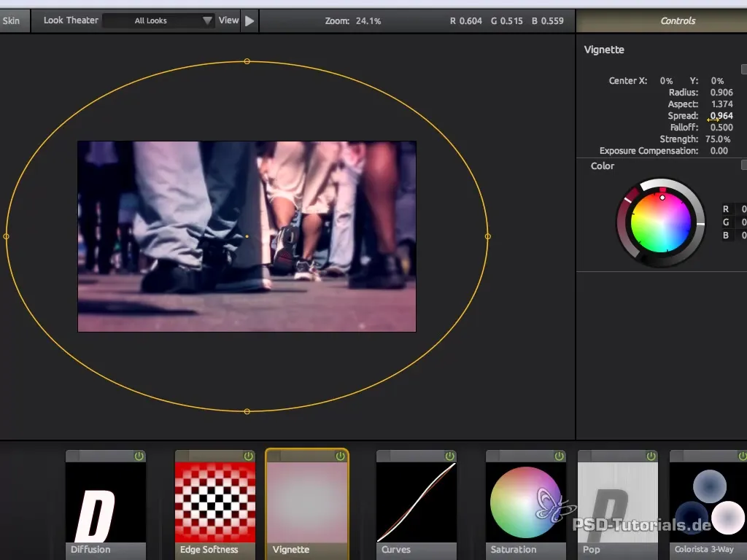747x560 pixels.
Task: Click the Radius label
Action: click(x=683, y=93)
